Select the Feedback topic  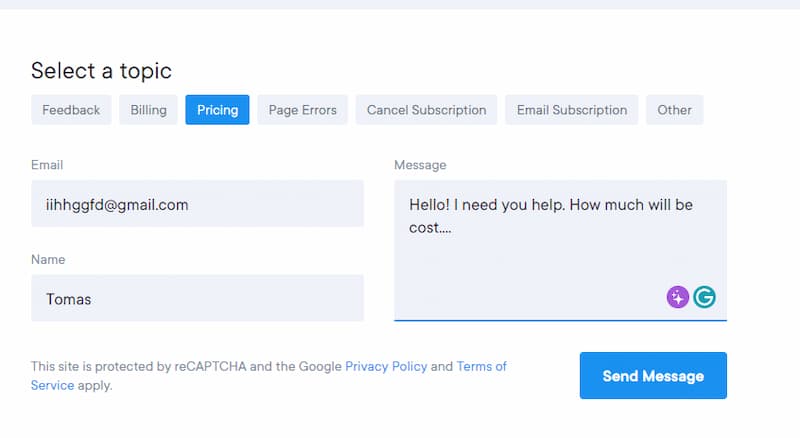point(71,110)
